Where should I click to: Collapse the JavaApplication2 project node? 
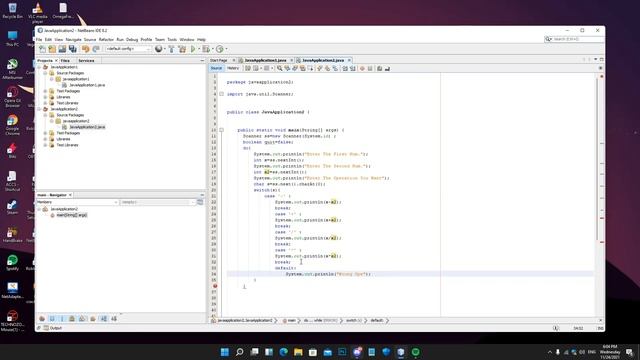pos(40,109)
